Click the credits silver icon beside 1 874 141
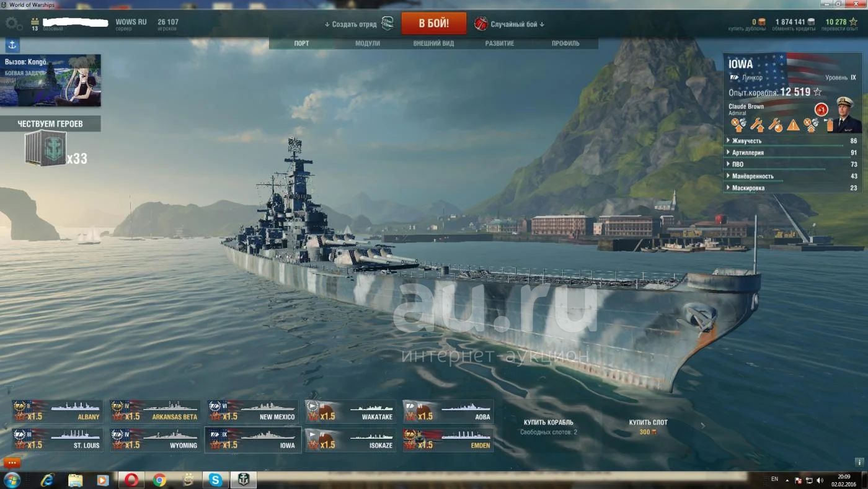The image size is (868, 489). pyautogui.click(x=811, y=22)
